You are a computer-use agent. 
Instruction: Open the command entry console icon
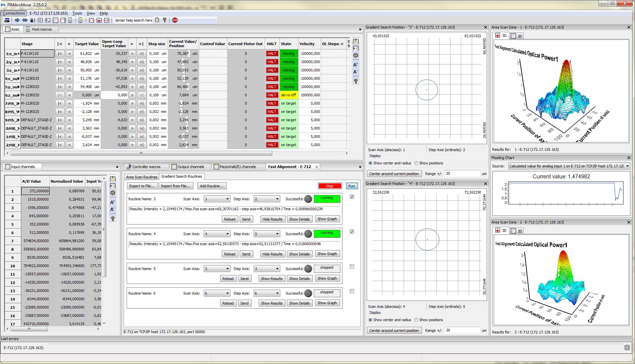click(x=48, y=20)
